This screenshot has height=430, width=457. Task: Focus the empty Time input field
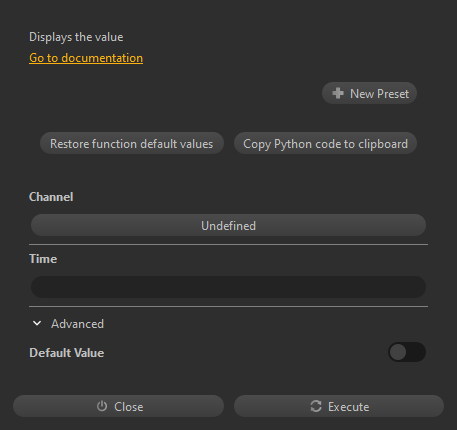coord(228,287)
